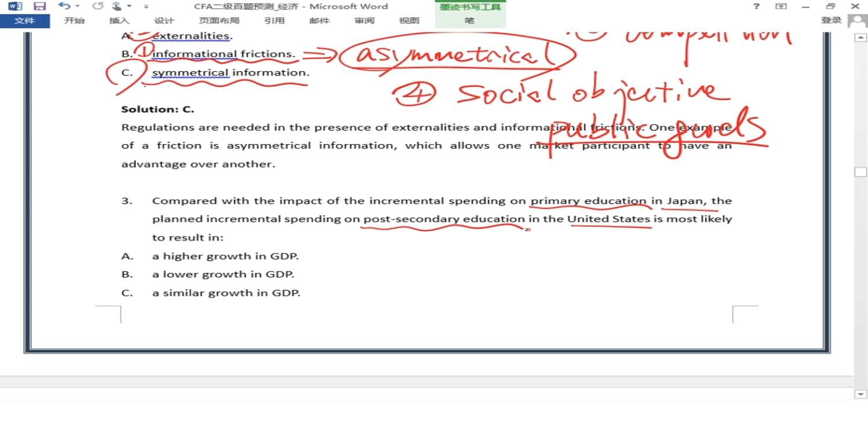This screenshot has width=868, height=434.
Task: Save the document with the floppy disk icon
Action: coord(39,6)
